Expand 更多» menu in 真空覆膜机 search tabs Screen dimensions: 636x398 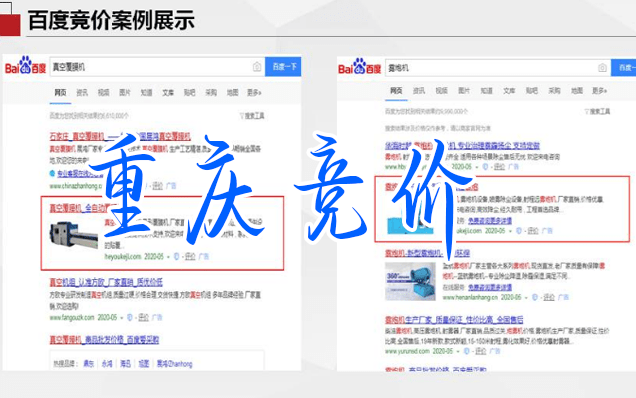(254, 93)
